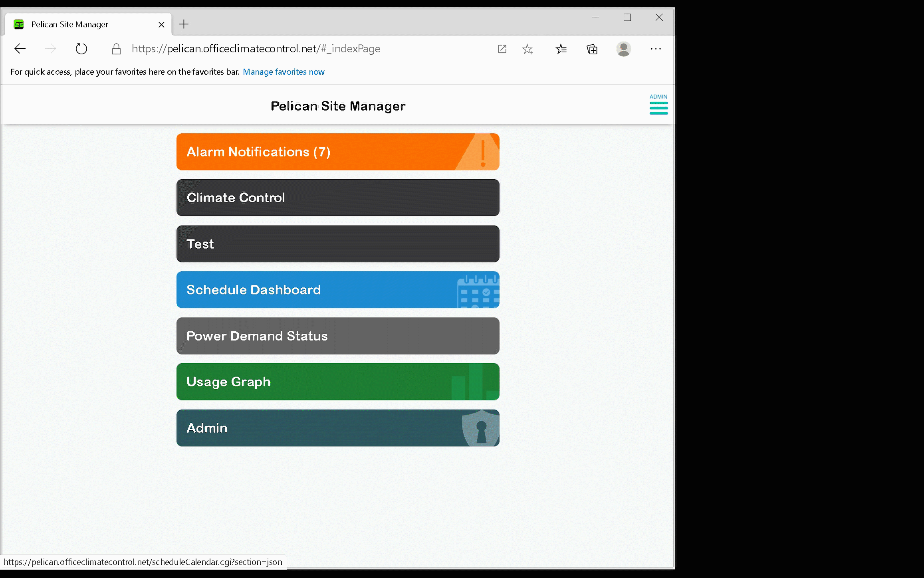Viewport: 924px width, 578px height.
Task: Add this page to favorites star
Action: (527, 49)
